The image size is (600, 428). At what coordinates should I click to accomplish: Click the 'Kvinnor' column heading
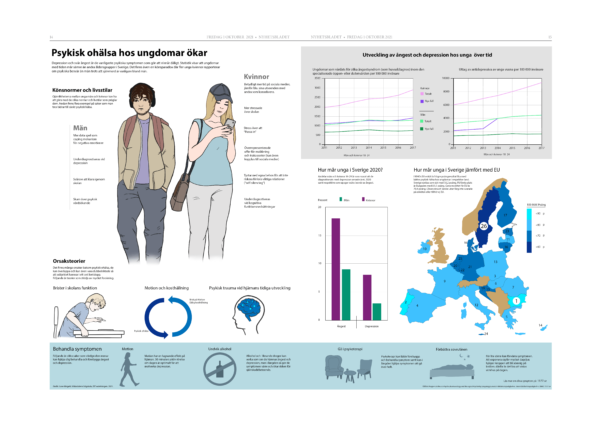pyautogui.click(x=256, y=76)
